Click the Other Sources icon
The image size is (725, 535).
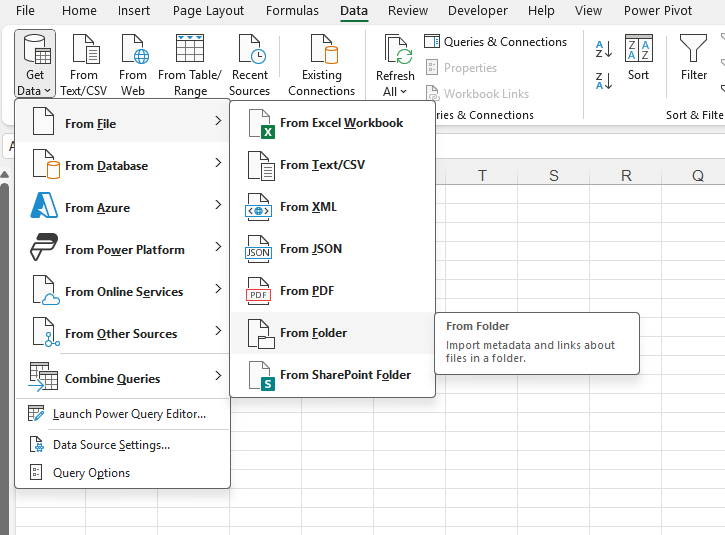[x=46, y=332]
